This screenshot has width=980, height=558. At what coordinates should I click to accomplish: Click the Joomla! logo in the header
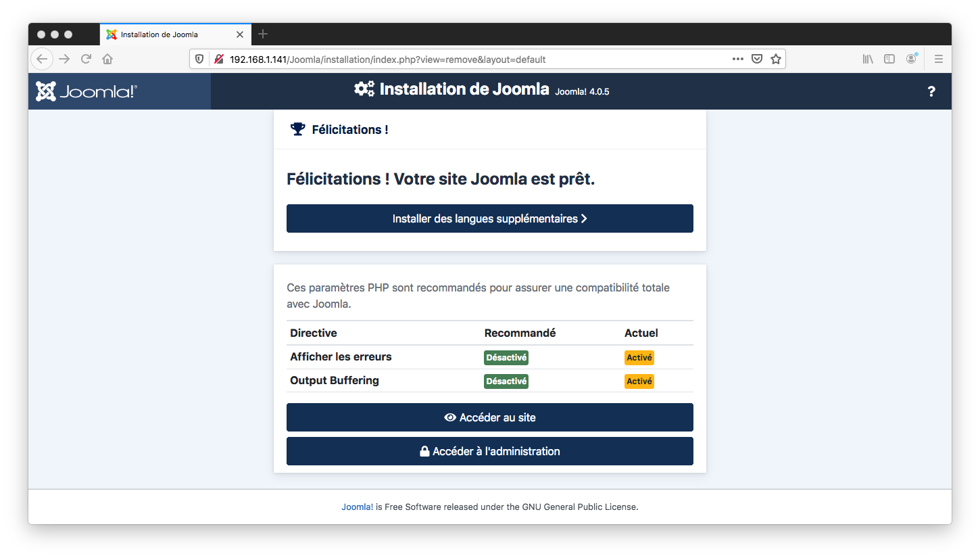(84, 91)
